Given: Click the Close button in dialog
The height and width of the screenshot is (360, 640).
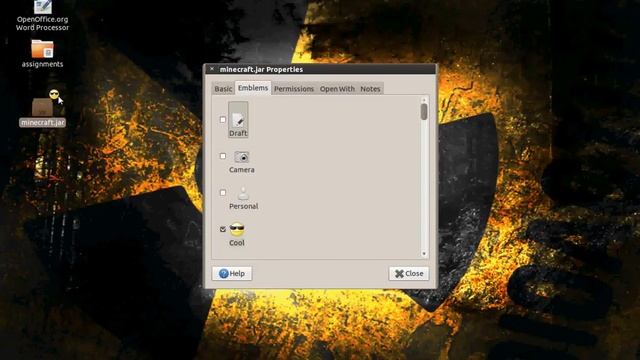Looking at the screenshot, I should tap(409, 273).
